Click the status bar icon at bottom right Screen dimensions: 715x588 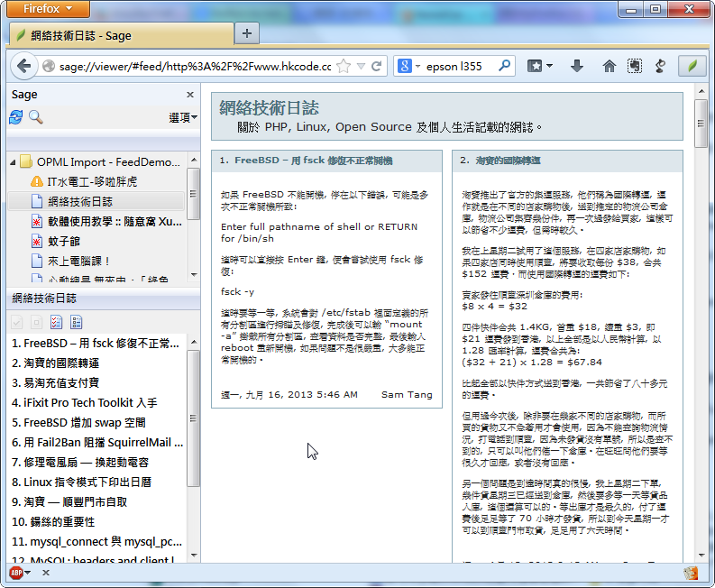[x=692, y=573]
